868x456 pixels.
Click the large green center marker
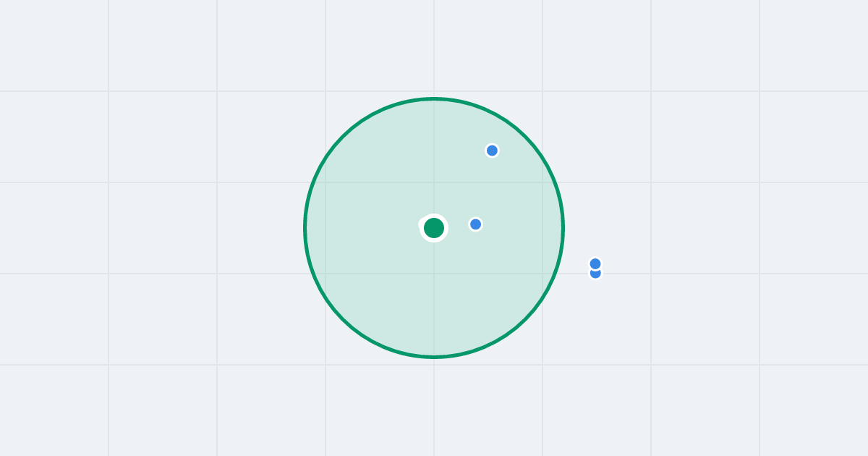coord(434,228)
